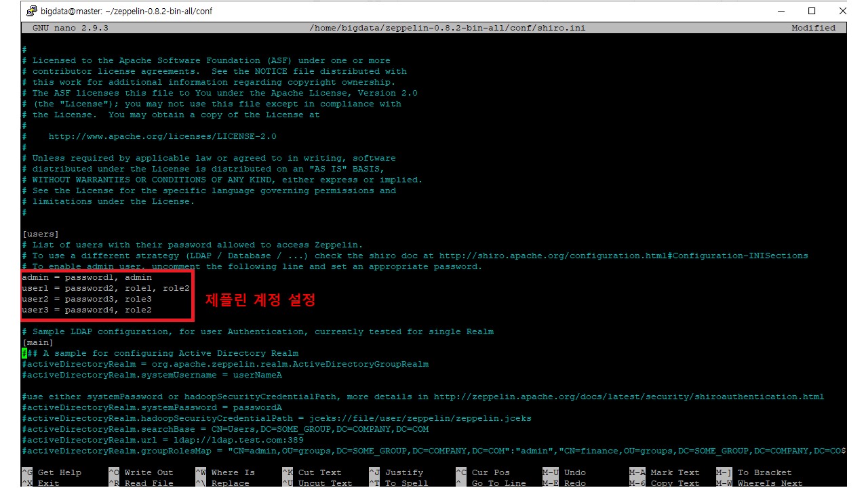Screen dimensions: 868x488
Task: Click the 'user3 = password4, role2' line
Action: 87,310
